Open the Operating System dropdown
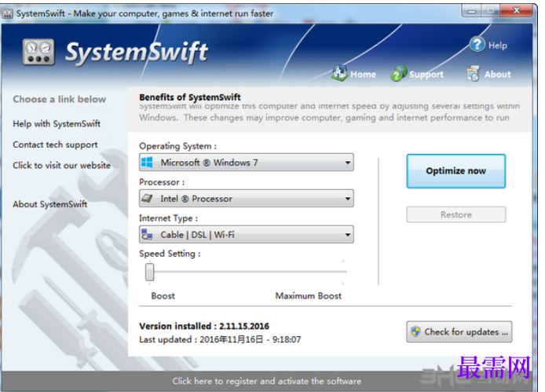The image size is (545, 392). coord(246,162)
